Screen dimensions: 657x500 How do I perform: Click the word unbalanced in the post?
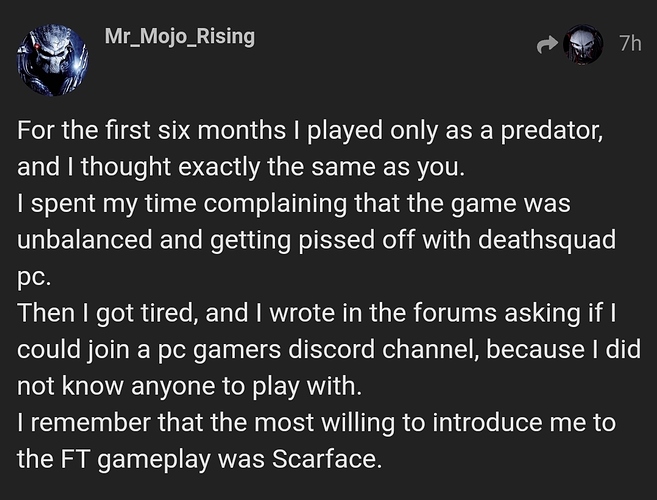coord(84,241)
